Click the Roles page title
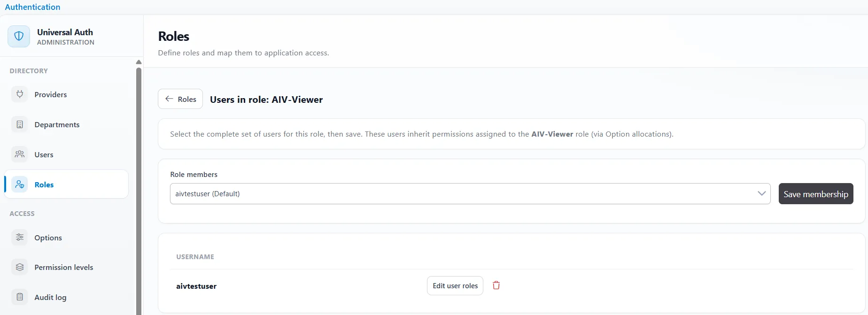The image size is (868, 315). (x=174, y=36)
